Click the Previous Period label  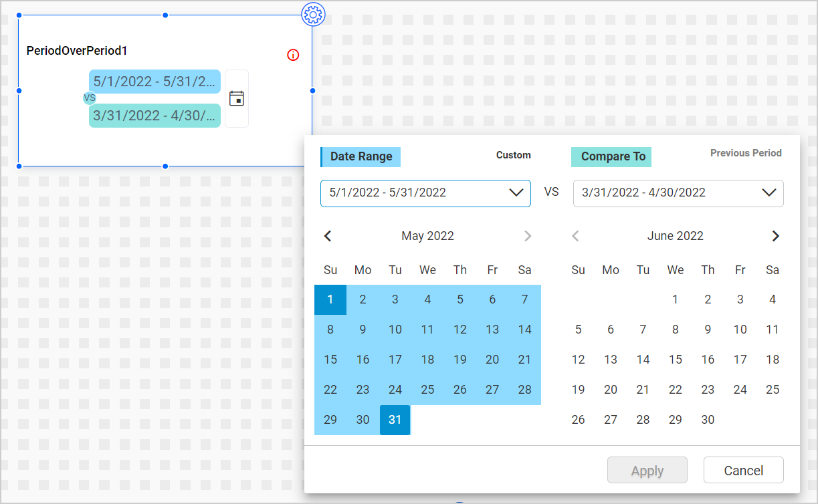746,152
